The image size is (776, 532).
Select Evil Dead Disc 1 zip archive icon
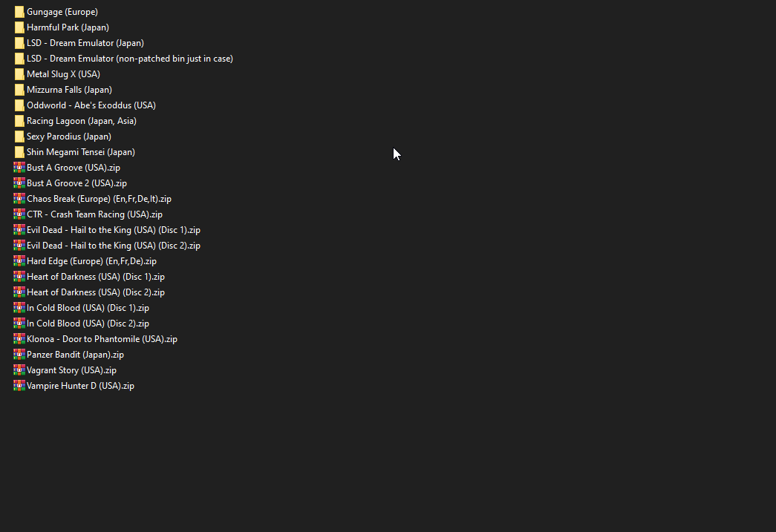point(19,230)
